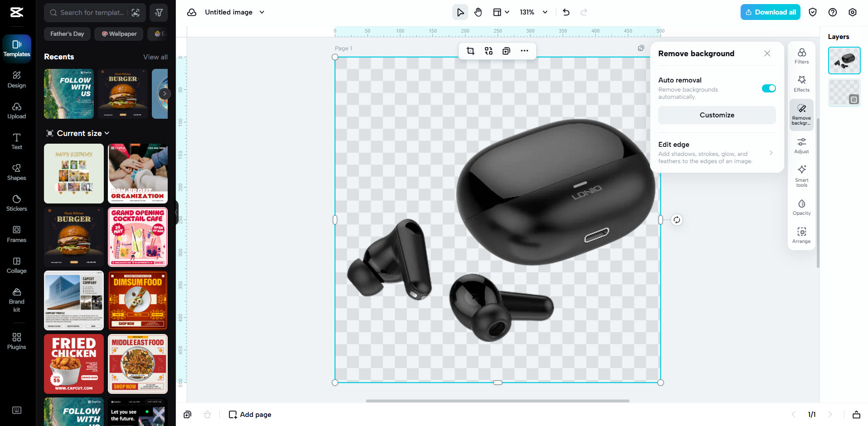Click the cloud save status icon
868x426 pixels.
pos(192,12)
